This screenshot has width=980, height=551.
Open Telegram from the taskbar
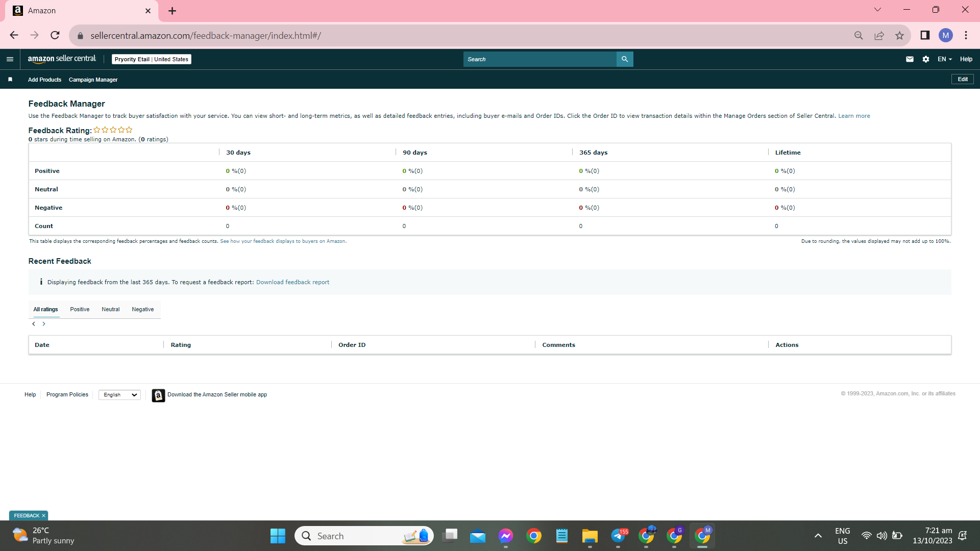(x=619, y=536)
